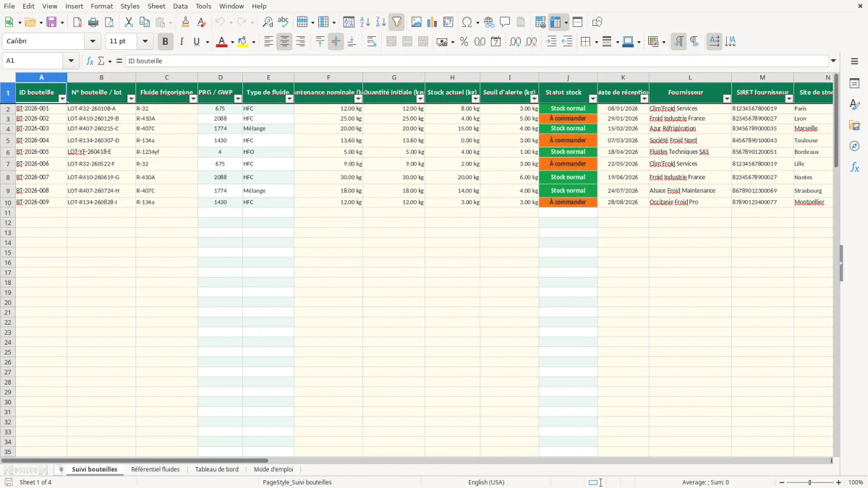
Task: Open the Data menu
Action: click(180, 6)
